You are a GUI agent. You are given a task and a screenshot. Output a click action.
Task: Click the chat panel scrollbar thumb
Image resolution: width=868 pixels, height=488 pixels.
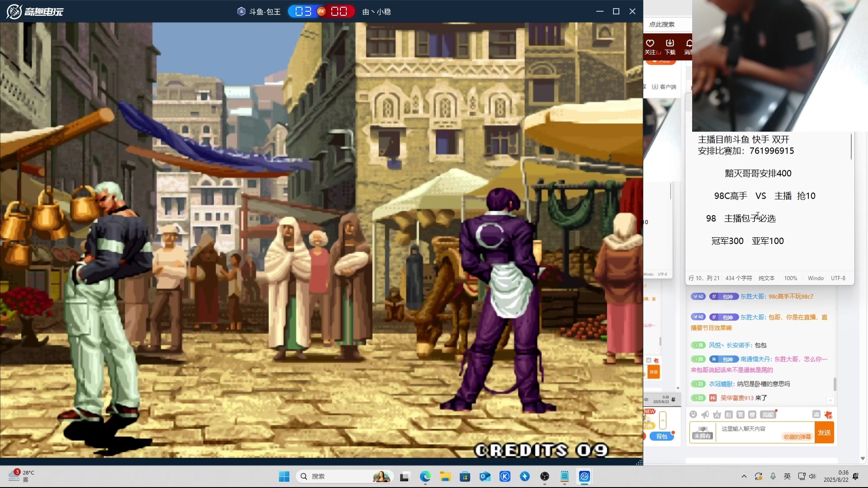coord(835,384)
